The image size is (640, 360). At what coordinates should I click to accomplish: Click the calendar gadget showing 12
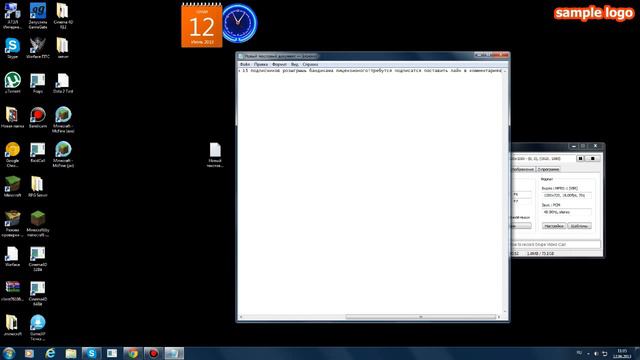pyautogui.click(x=202, y=25)
